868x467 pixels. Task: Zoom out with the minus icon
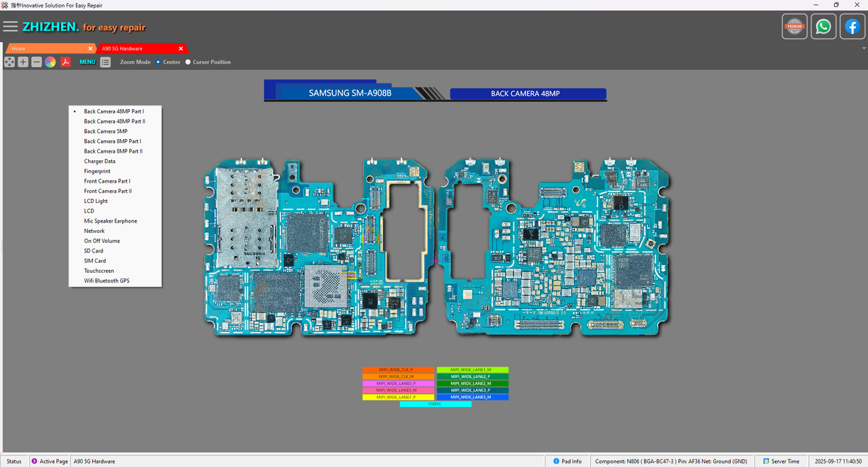37,62
